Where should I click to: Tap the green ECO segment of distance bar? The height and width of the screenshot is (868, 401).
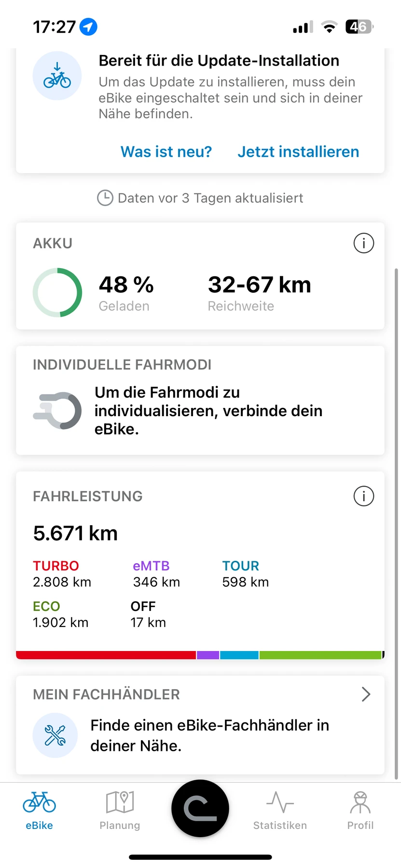click(320, 655)
